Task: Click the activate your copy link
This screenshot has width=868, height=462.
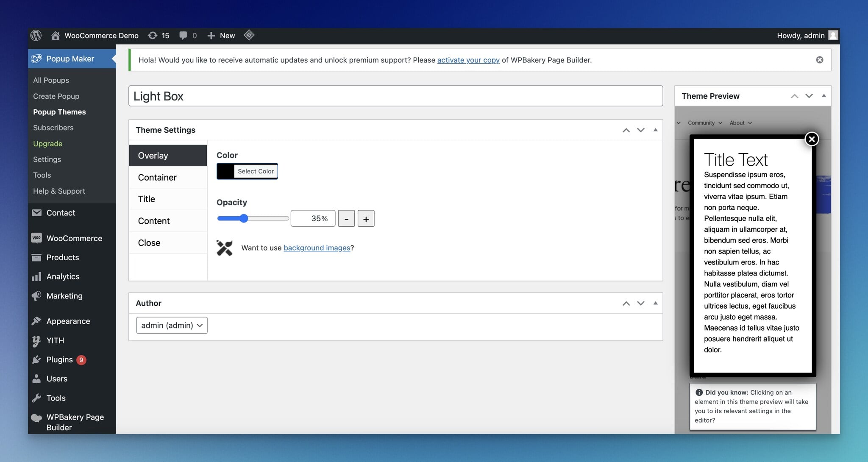Action: click(x=468, y=60)
